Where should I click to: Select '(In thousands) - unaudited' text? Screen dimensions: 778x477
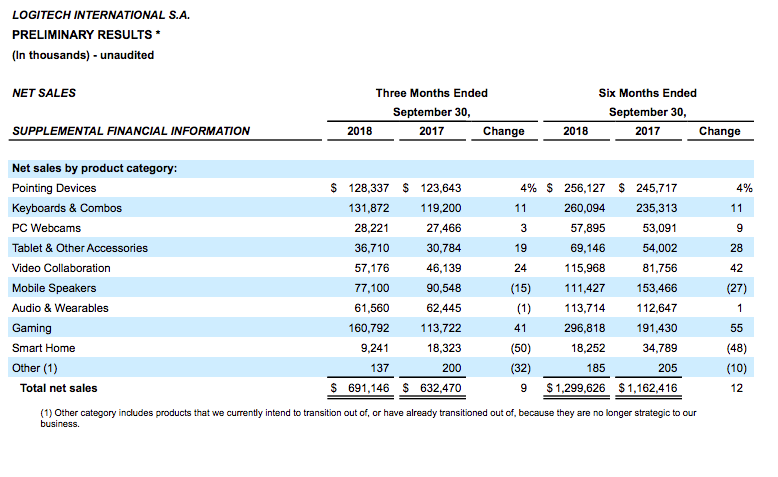point(83,55)
